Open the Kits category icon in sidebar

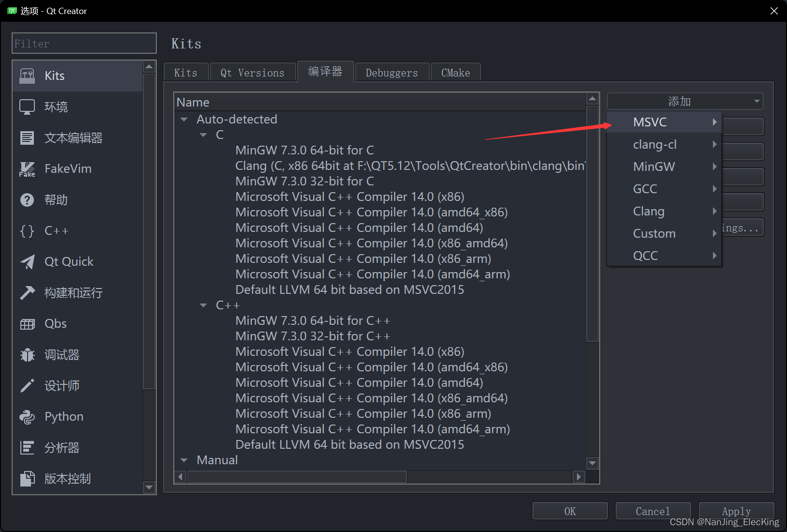point(27,76)
